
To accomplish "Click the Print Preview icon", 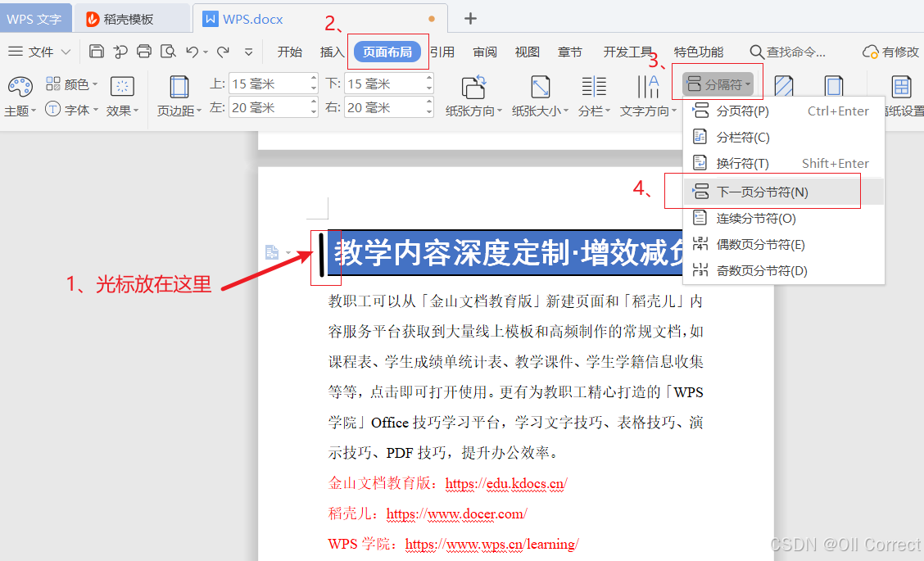I will (x=168, y=52).
